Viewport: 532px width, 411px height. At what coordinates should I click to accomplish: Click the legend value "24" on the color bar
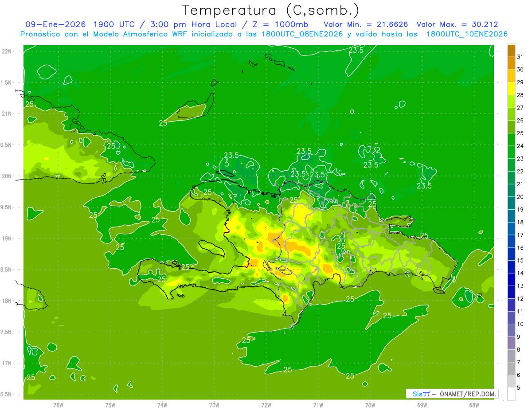(x=520, y=146)
